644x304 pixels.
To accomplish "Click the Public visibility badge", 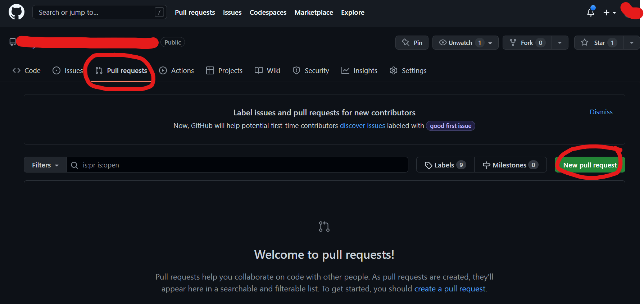I will pyautogui.click(x=173, y=42).
